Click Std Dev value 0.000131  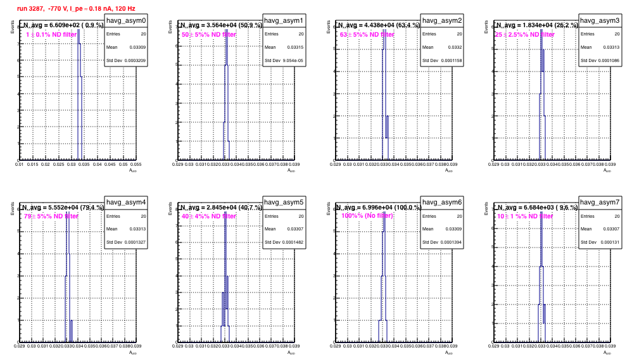pyautogui.click(x=610, y=242)
